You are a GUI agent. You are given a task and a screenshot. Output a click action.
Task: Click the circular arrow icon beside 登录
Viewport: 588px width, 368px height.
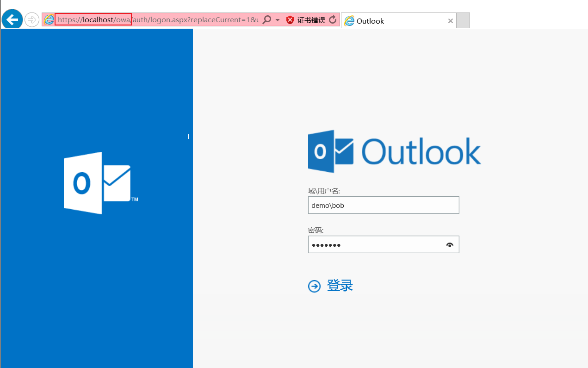click(x=315, y=286)
